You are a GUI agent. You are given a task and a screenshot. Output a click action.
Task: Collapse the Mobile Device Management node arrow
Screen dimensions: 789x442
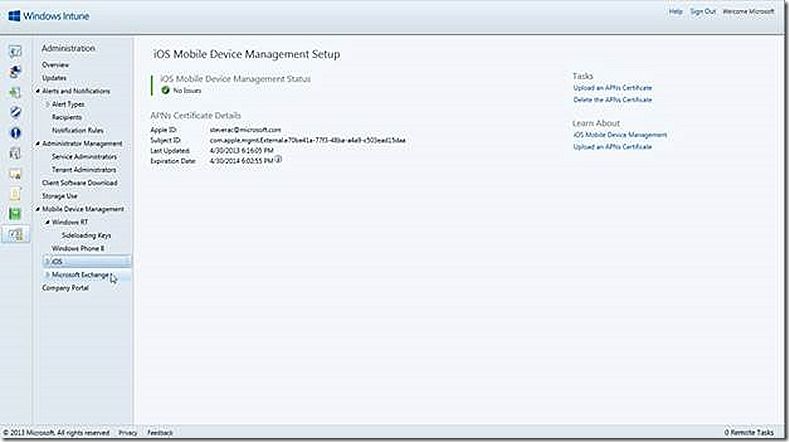pos(38,209)
